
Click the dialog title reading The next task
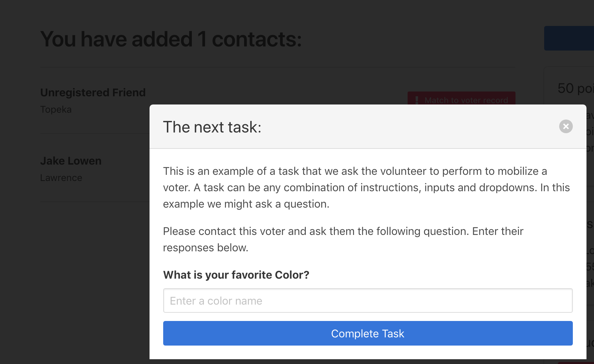click(x=212, y=127)
